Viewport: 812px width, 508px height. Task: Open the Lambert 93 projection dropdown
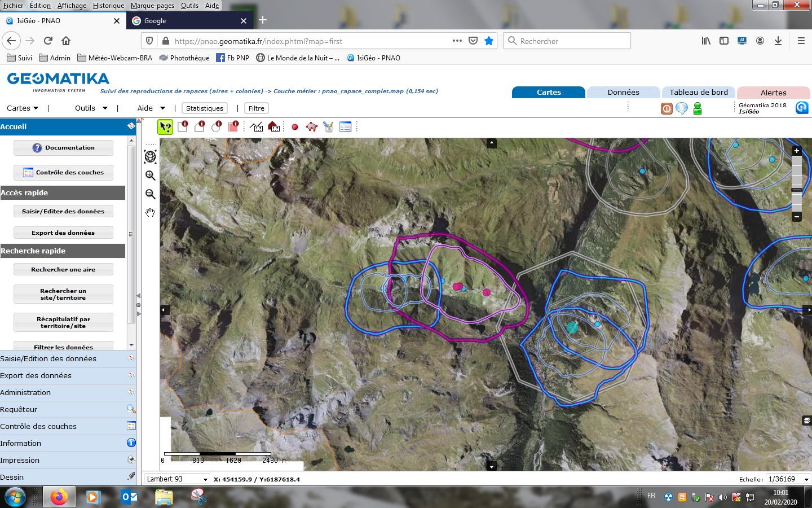coord(176,479)
